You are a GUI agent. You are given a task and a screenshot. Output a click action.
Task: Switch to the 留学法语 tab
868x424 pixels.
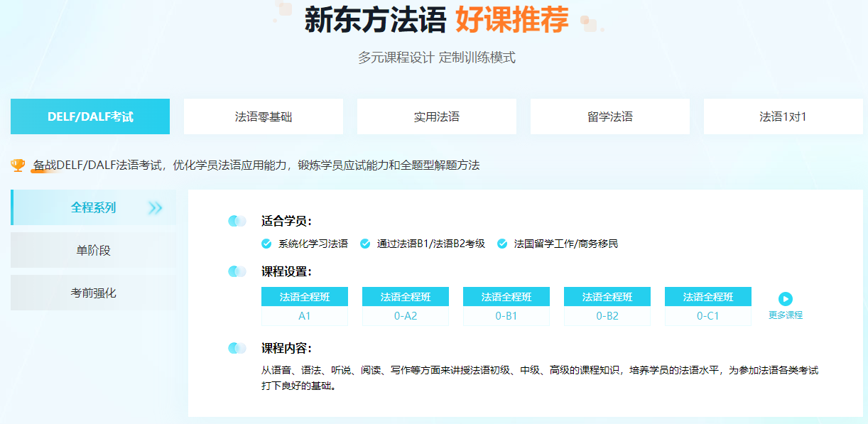click(x=610, y=116)
